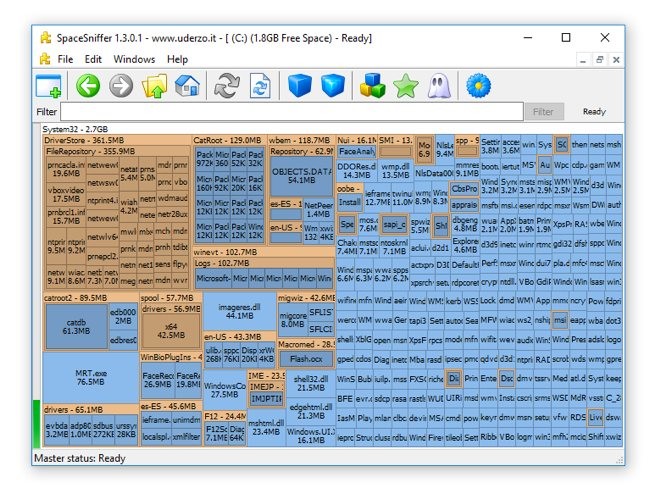Click the mshtml.dll 23.4MB block
This screenshot has height=494, width=650.
pyautogui.click(x=266, y=427)
